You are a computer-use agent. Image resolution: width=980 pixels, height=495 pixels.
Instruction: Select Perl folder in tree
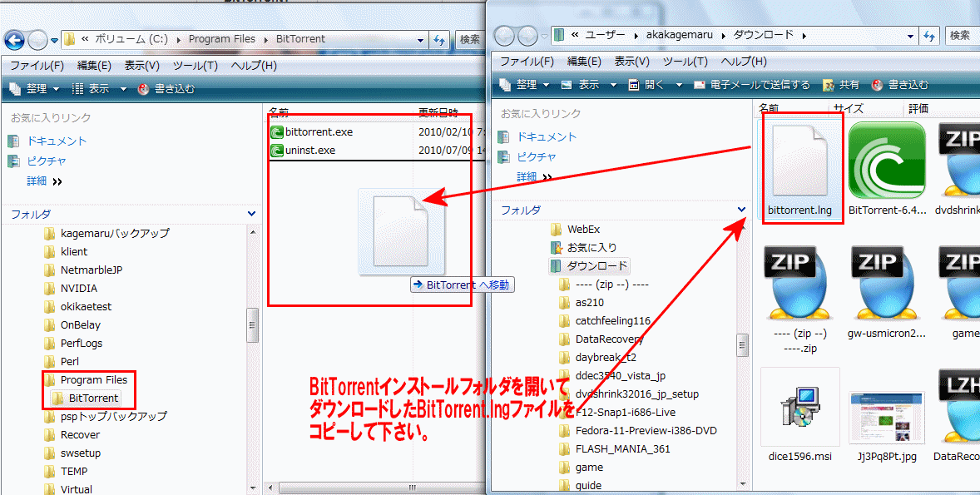(62, 361)
